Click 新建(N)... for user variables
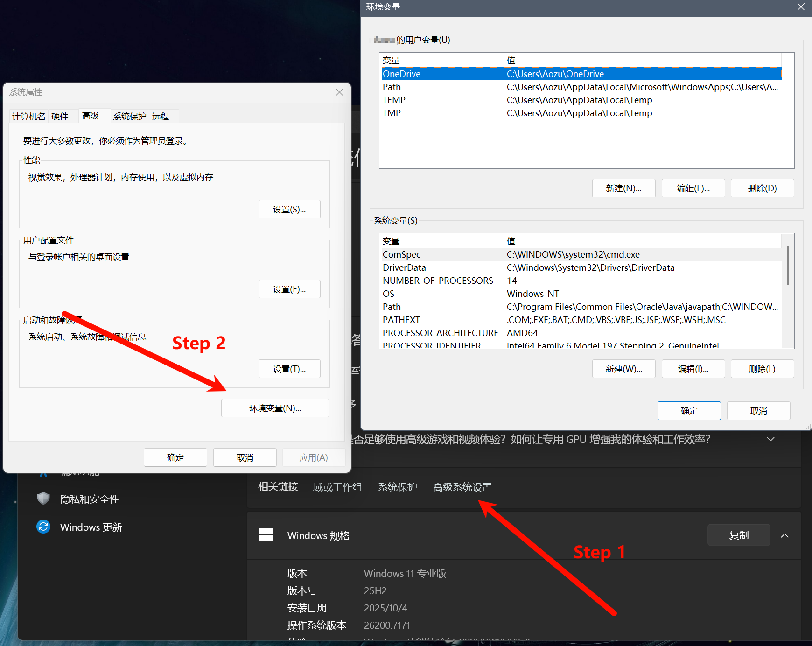The width and height of the screenshot is (812, 646). (x=623, y=189)
